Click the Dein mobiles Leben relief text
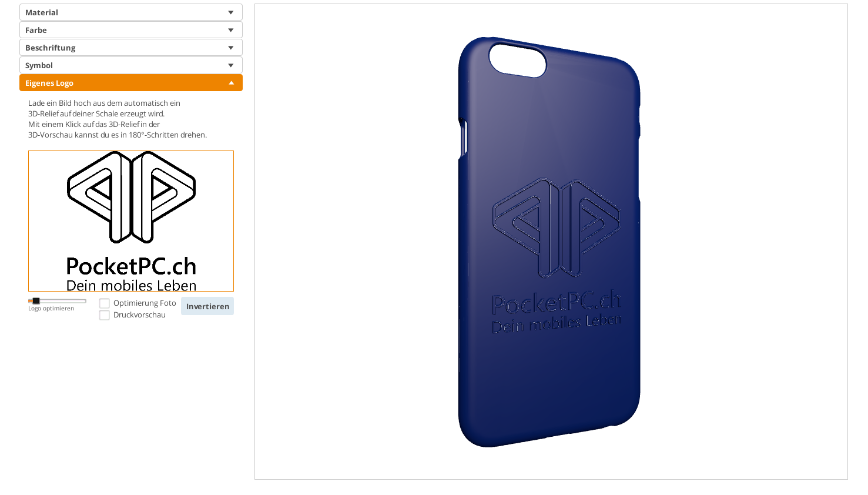Viewport: 868px width, 495px height. pyautogui.click(x=557, y=323)
